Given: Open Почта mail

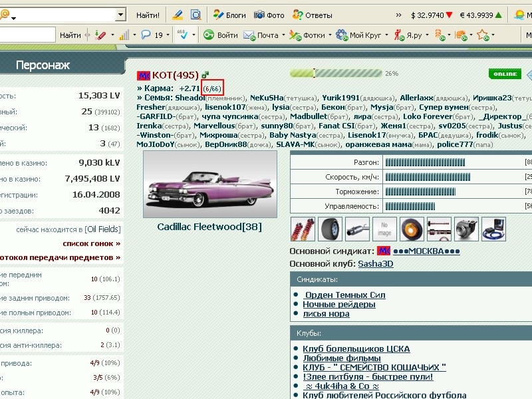Looking at the screenshot, I should click(261, 35).
